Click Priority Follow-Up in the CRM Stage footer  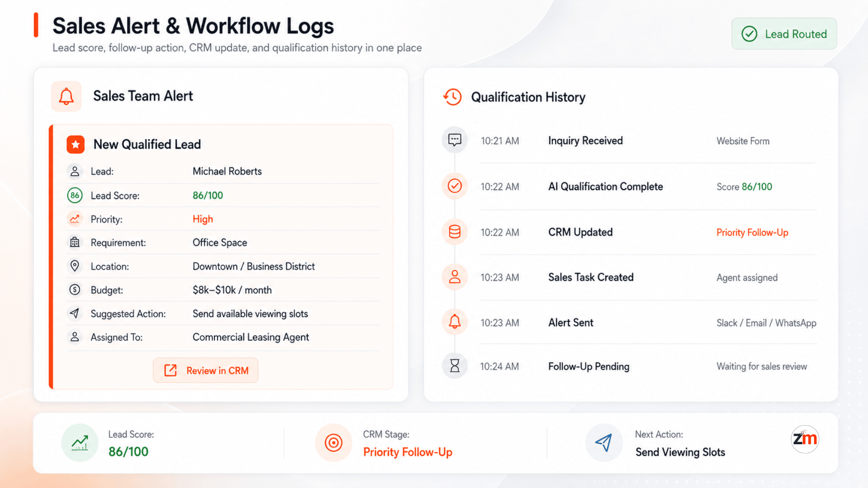point(408,452)
